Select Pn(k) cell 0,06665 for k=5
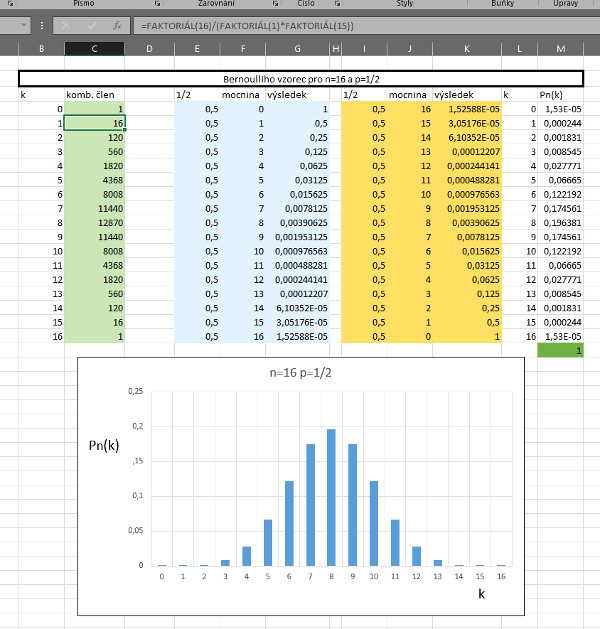Viewport: 600px width, 629px height. point(560,180)
